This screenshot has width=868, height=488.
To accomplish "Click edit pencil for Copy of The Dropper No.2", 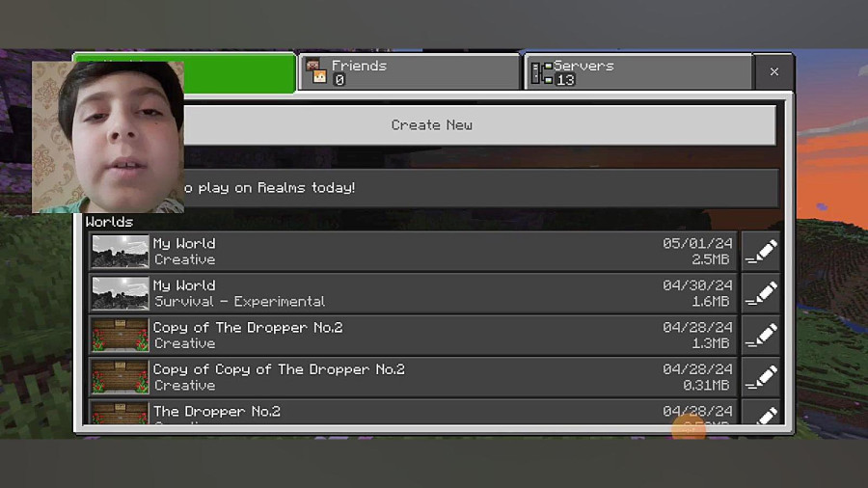I will click(x=761, y=336).
